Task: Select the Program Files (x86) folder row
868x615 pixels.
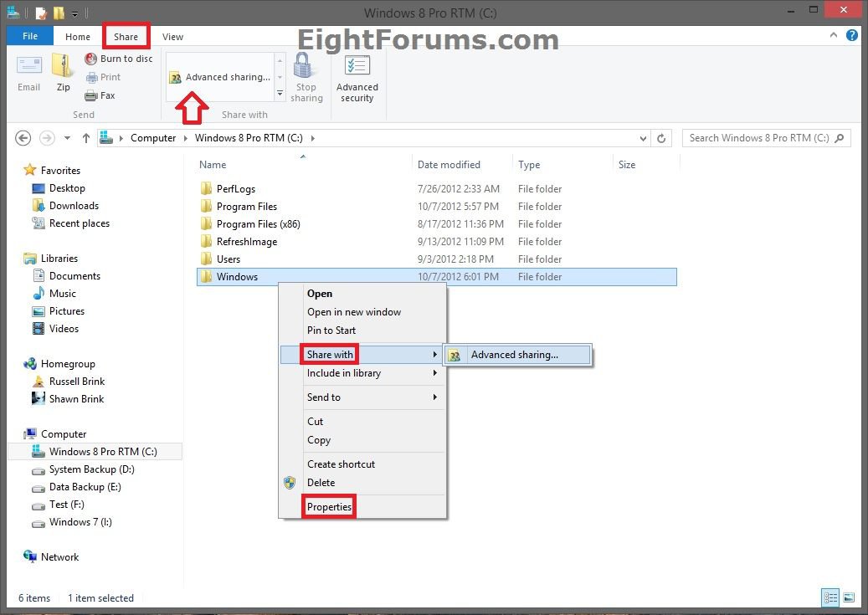Action: click(x=437, y=224)
